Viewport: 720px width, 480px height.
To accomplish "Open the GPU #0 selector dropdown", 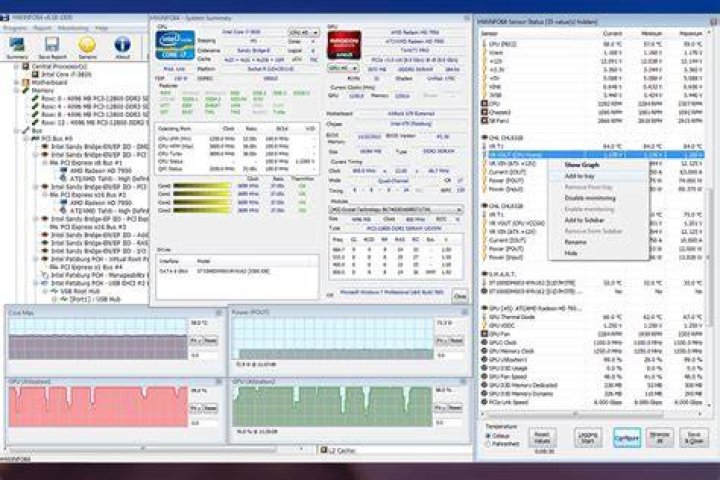I will (x=343, y=68).
